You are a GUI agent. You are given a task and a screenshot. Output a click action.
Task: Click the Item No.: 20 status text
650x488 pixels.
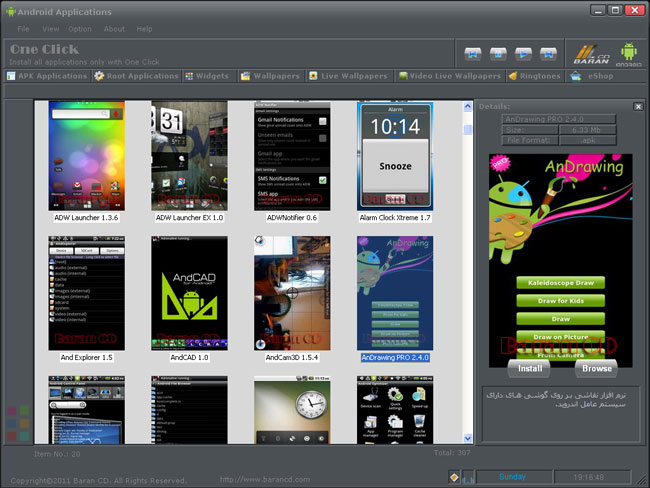pyautogui.click(x=57, y=454)
